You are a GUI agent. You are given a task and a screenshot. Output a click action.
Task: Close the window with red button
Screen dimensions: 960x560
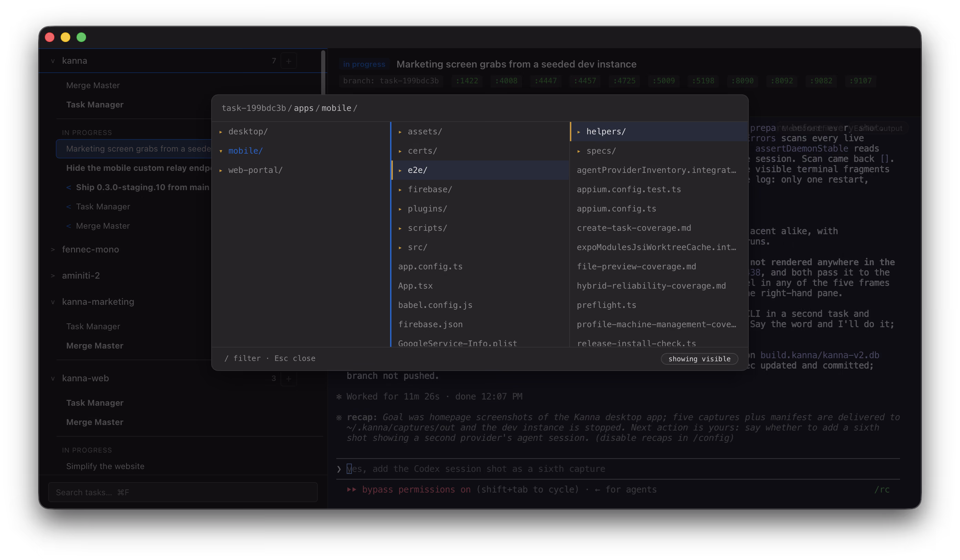click(x=50, y=37)
